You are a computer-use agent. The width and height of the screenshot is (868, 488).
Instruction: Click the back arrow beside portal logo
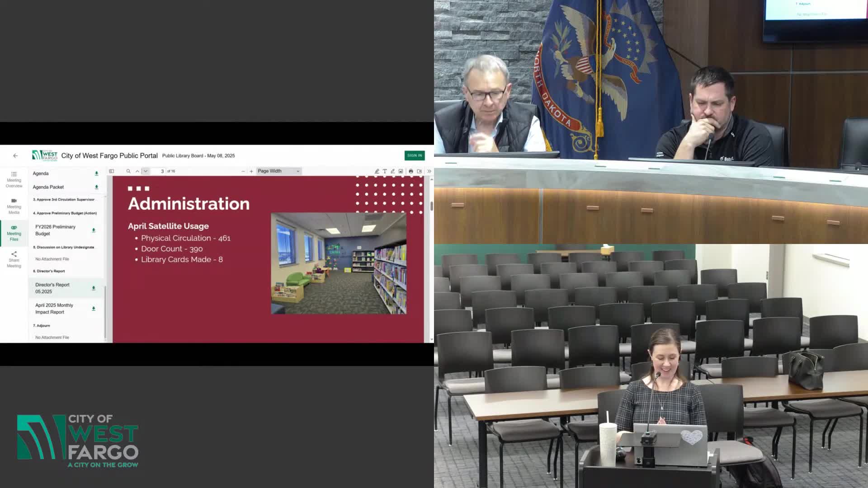pos(15,155)
